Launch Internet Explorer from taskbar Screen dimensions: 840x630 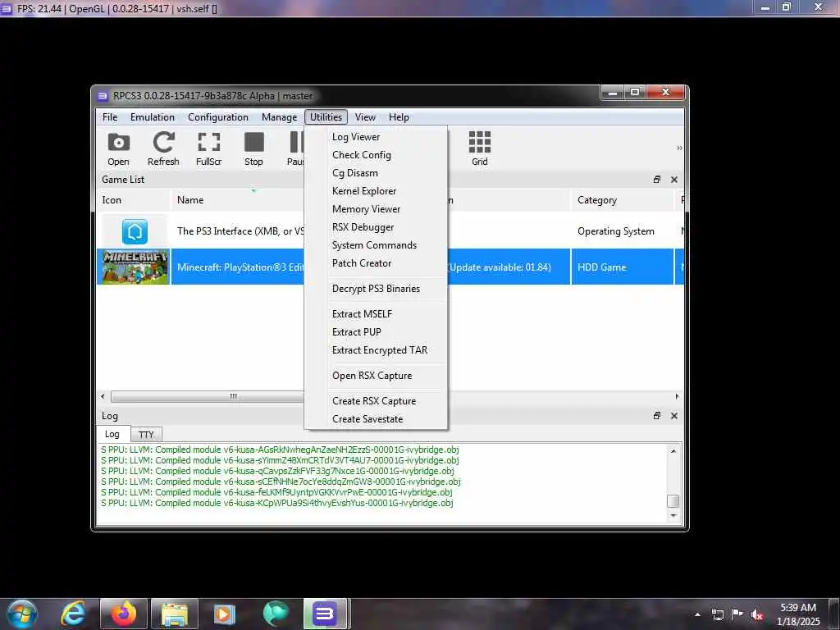(x=74, y=614)
